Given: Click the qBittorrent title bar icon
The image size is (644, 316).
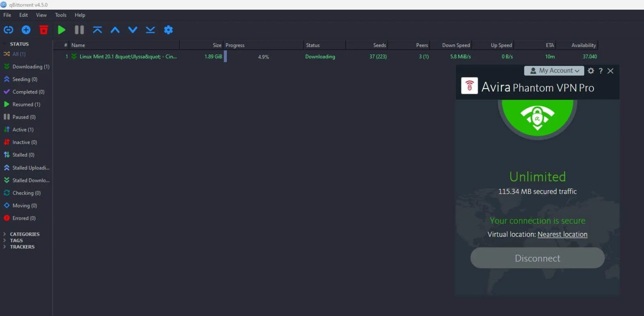Looking at the screenshot, I should 4,4.
